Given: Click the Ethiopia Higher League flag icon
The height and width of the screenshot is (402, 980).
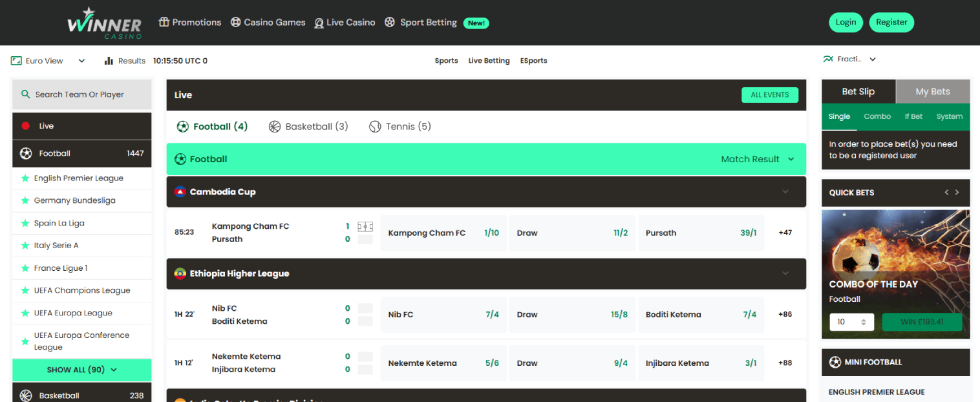Looking at the screenshot, I should (x=180, y=273).
